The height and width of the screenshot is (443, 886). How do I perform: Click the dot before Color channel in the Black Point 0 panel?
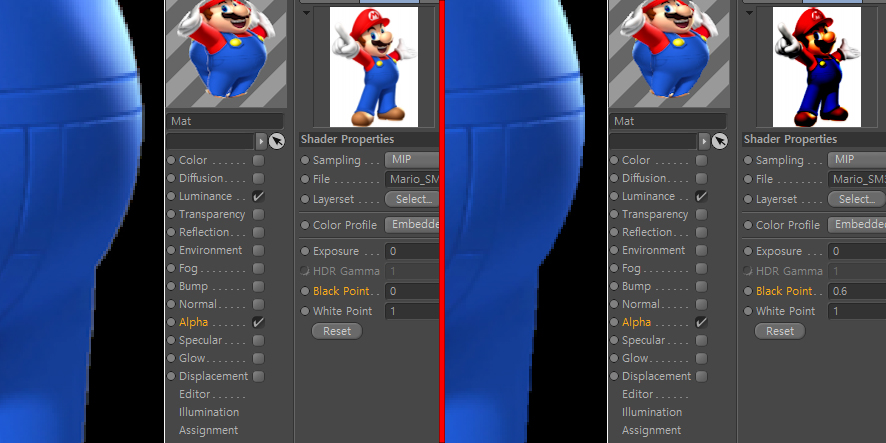pos(171,160)
